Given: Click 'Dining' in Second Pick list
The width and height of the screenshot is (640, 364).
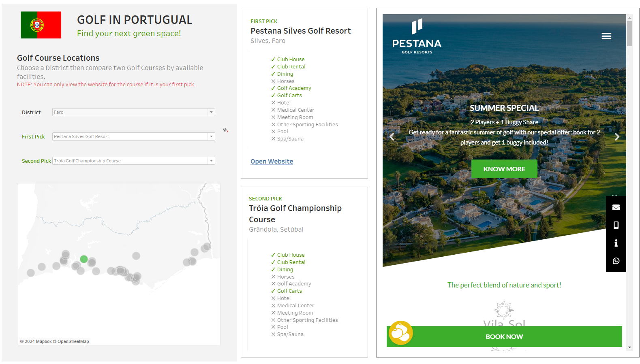Looking at the screenshot, I should tap(285, 269).
